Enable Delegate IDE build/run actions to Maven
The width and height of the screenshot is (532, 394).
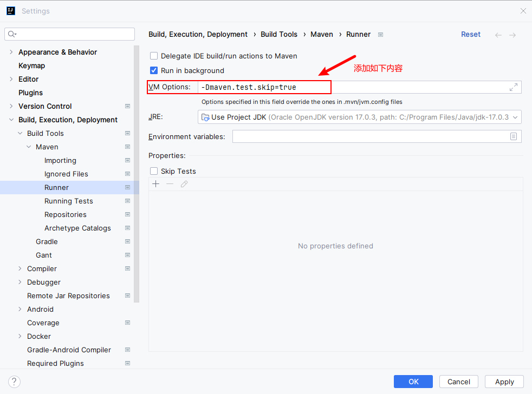coord(154,56)
